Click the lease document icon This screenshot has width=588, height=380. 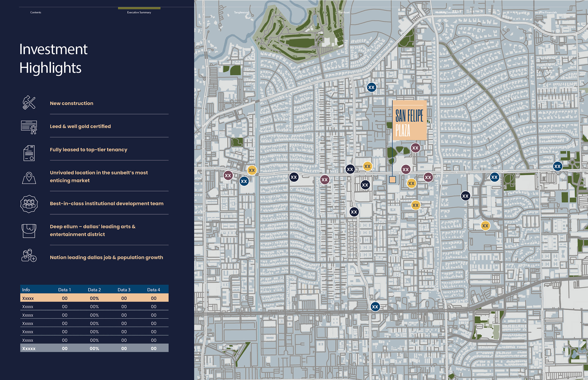[x=29, y=153]
